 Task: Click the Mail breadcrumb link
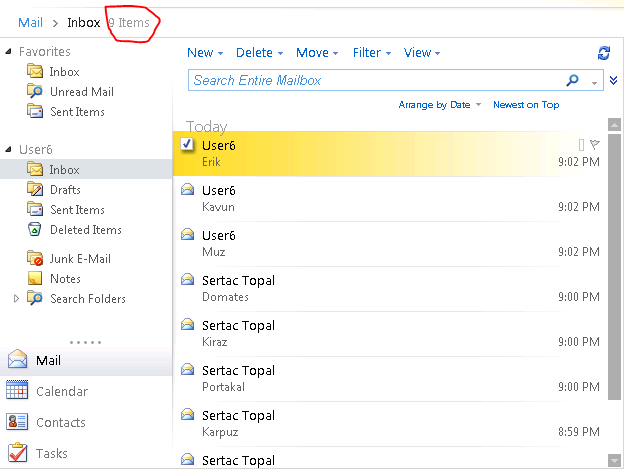click(x=30, y=22)
